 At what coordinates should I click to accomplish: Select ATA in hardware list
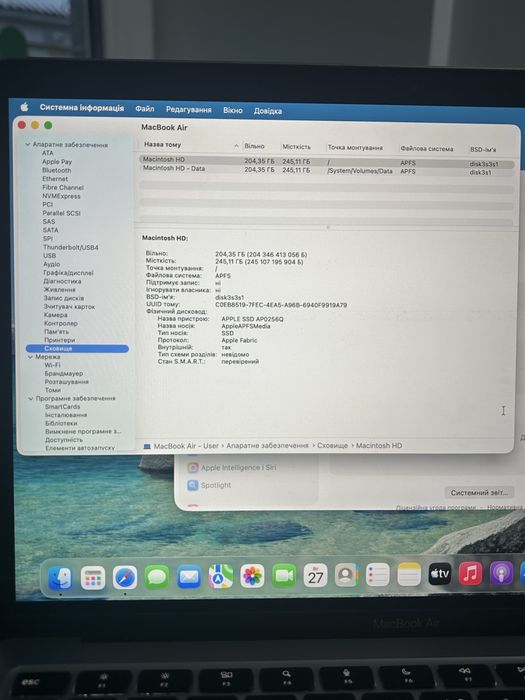click(48, 153)
